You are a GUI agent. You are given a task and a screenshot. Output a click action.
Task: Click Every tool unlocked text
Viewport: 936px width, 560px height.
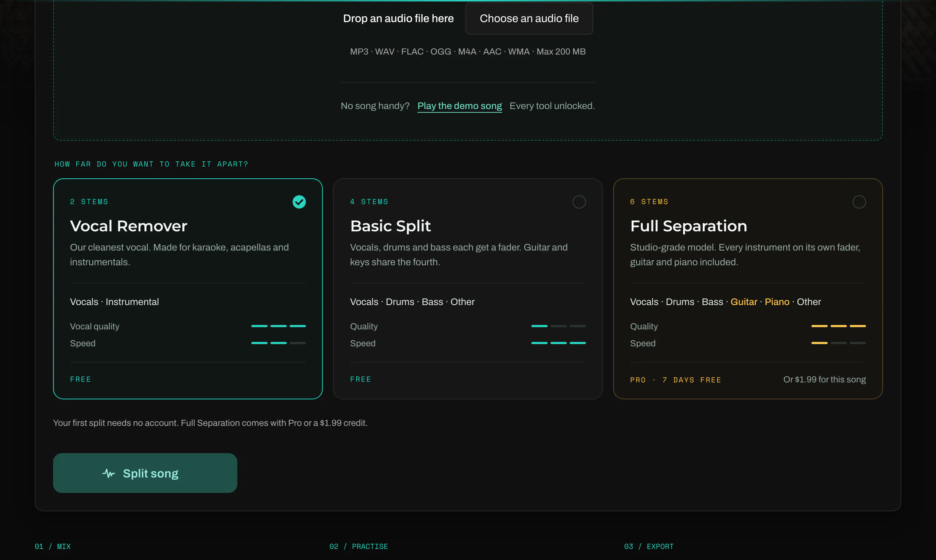click(552, 106)
